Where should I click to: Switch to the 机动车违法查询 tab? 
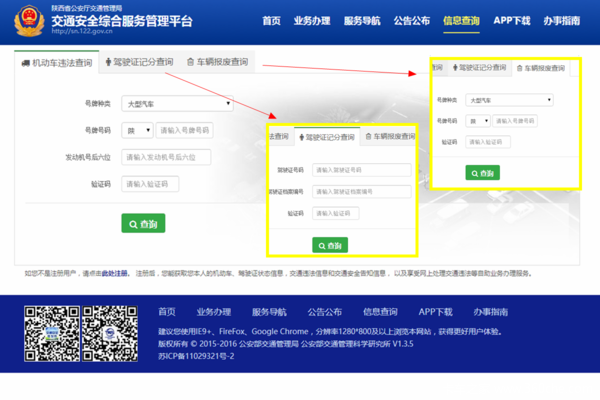point(57,62)
